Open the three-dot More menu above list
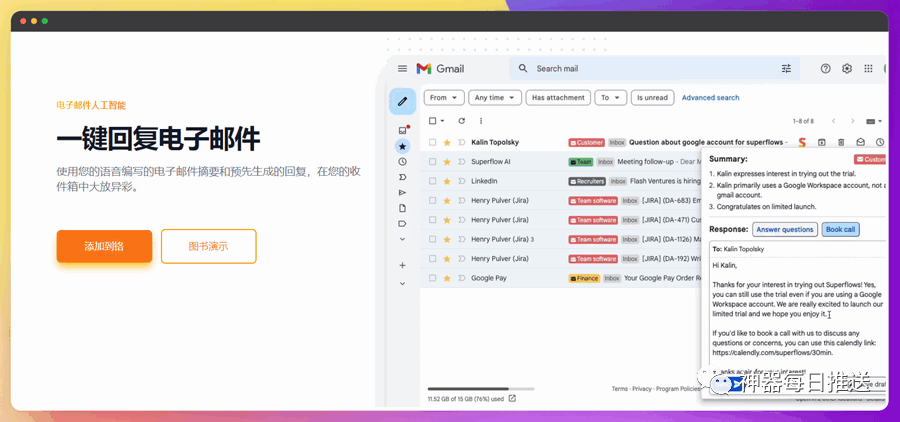This screenshot has width=900, height=422. click(x=481, y=121)
